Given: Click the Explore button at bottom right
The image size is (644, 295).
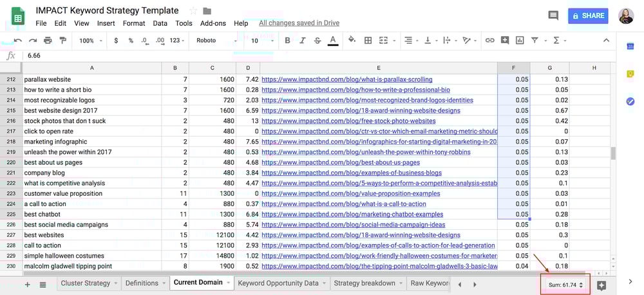Looking at the screenshot, I should coord(601,285).
